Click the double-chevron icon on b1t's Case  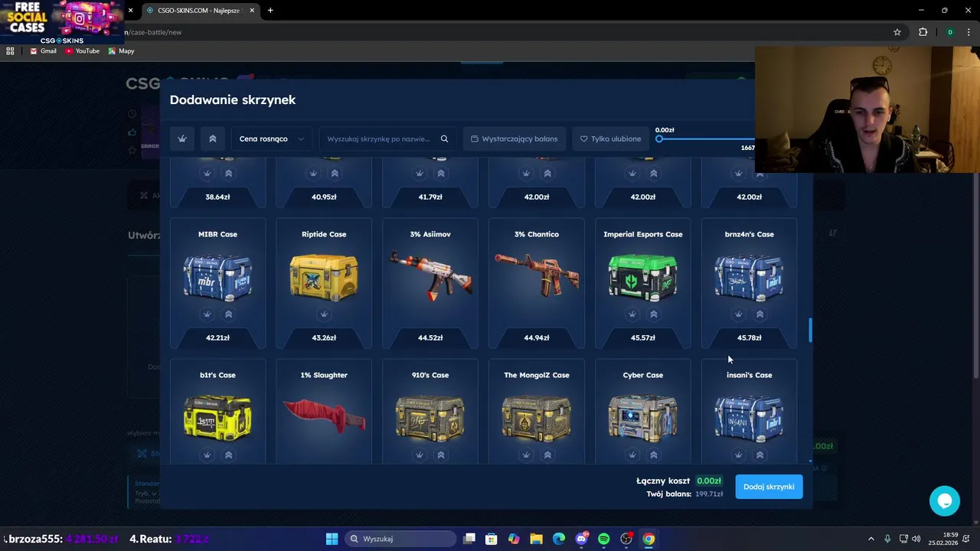228,455
